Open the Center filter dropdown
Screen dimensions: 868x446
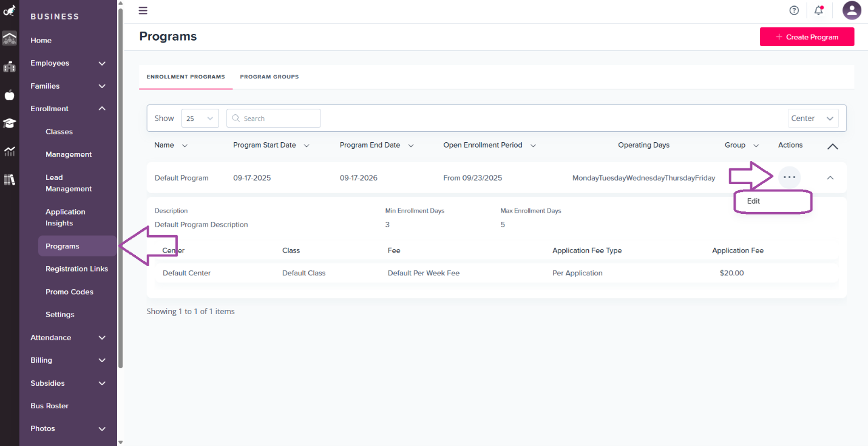pyautogui.click(x=813, y=118)
